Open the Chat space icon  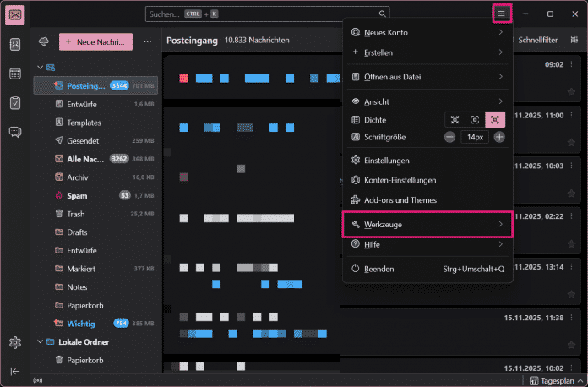[x=15, y=132]
